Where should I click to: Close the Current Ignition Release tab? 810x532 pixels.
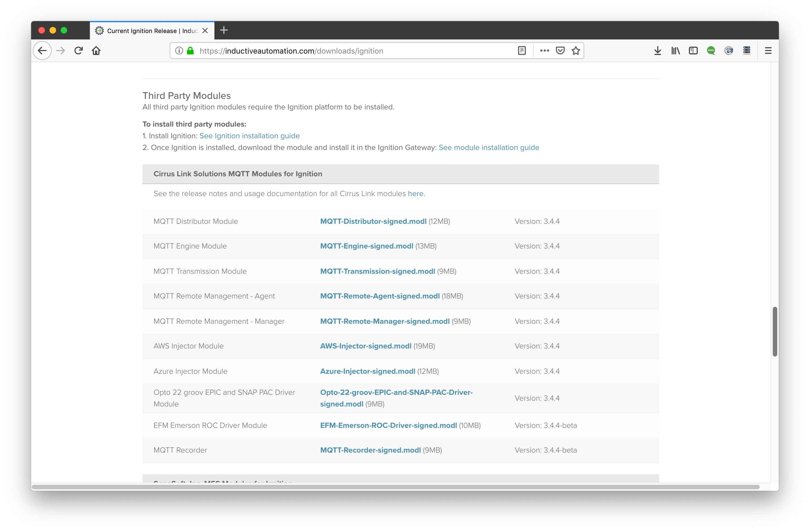(205, 31)
